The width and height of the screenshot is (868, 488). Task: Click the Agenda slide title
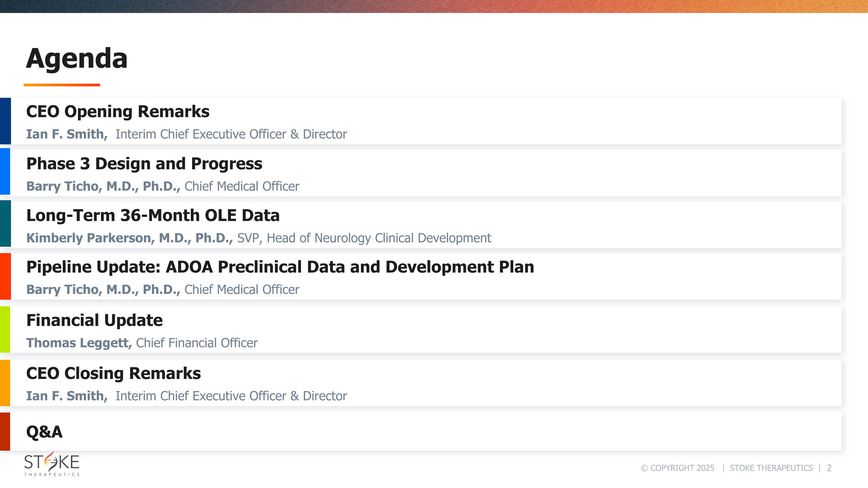(77, 59)
